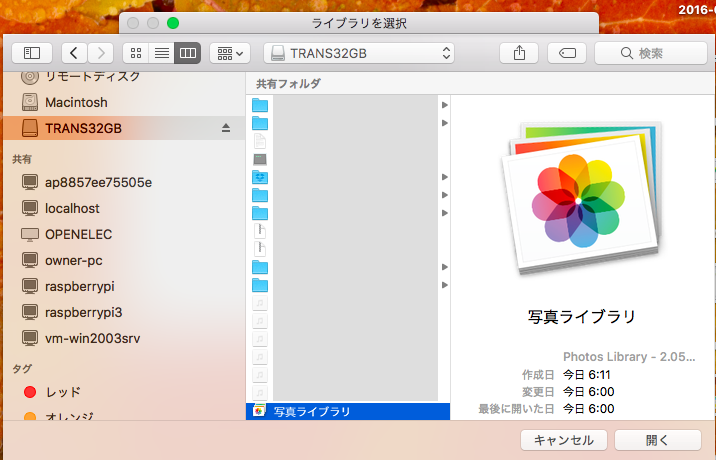Click the green zoom window button
The height and width of the screenshot is (460, 716).
coord(173,23)
